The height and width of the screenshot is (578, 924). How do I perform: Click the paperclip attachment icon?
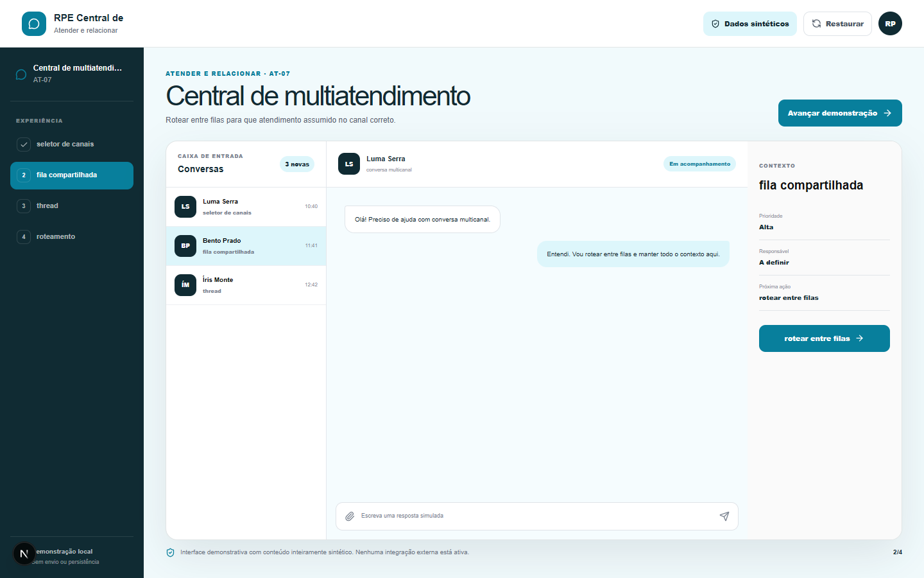click(x=350, y=516)
